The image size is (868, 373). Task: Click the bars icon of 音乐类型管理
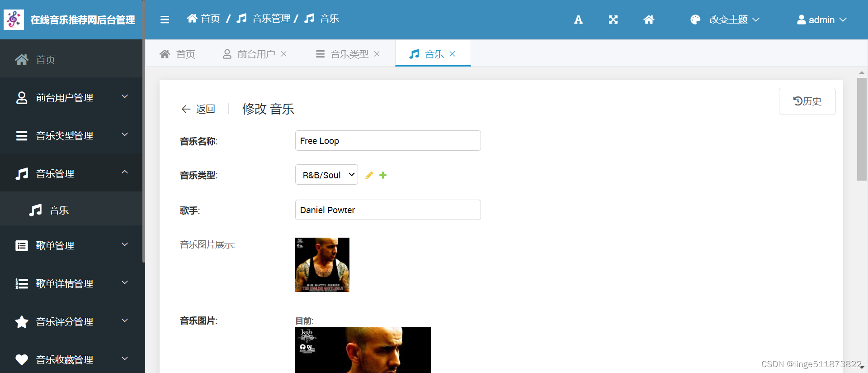(x=22, y=135)
